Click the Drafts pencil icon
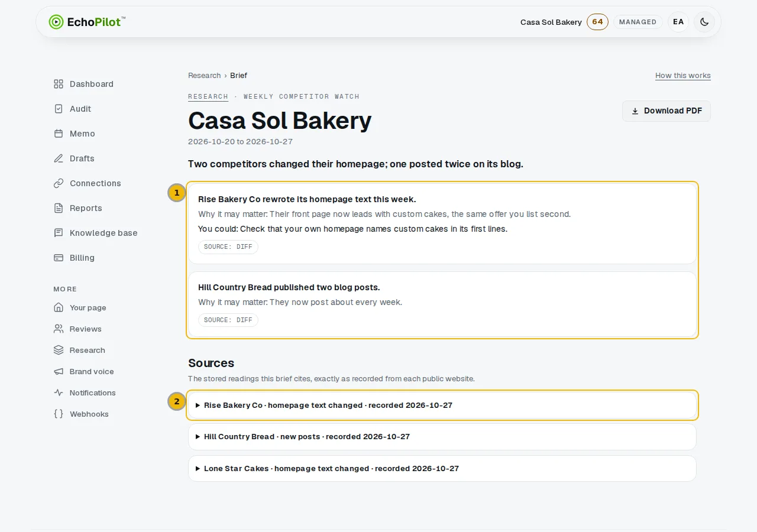Screen dimensions: 757x532 pyautogui.click(x=59, y=158)
